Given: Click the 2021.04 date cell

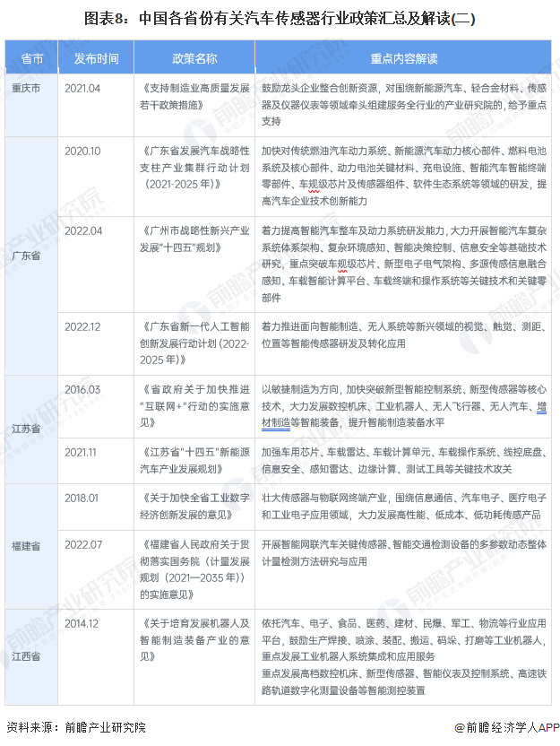Looking at the screenshot, I should 83,88.
